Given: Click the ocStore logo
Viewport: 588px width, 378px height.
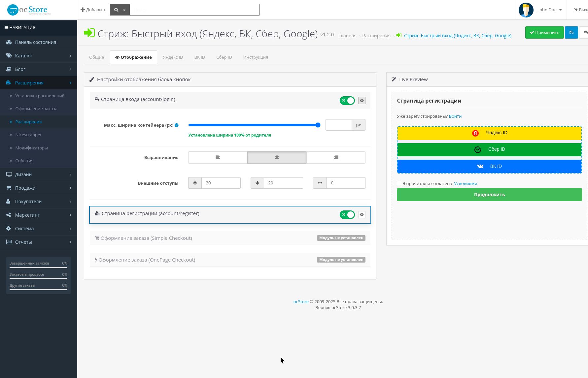Looking at the screenshot, I should (29, 10).
